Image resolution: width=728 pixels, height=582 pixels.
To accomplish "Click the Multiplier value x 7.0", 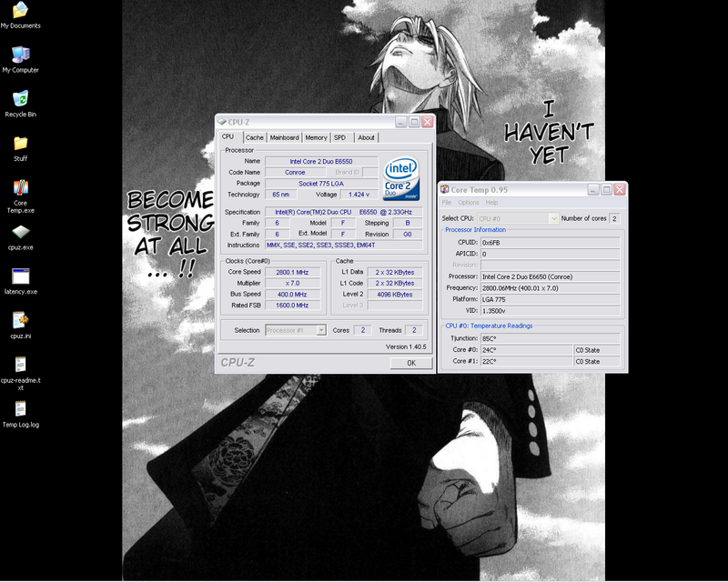I will pyautogui.click(x=292, y=283).
